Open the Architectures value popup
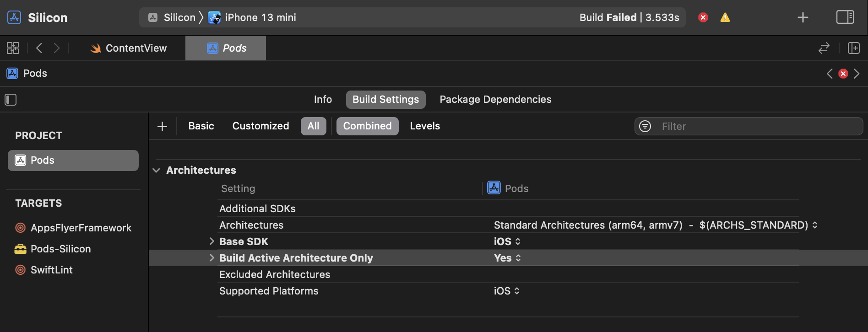Image resolution: width=868 pixels, height=332 pixels. point(656,225)
